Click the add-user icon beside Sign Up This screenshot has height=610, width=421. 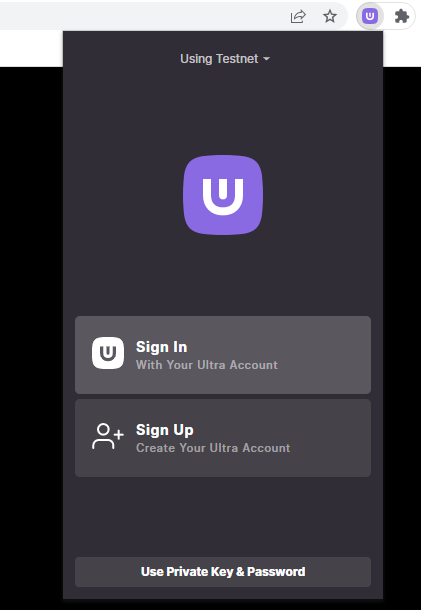coord(108,436)
